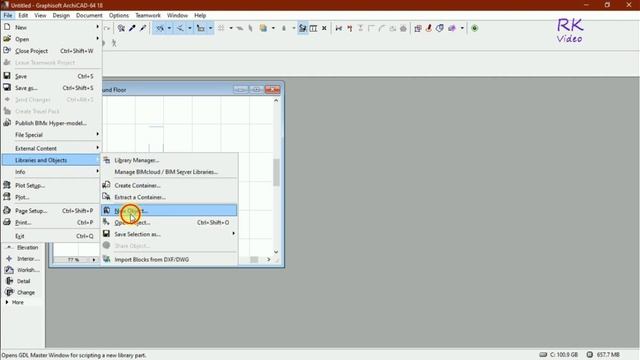Select Exit in File menu

click(x=51, y=236)
